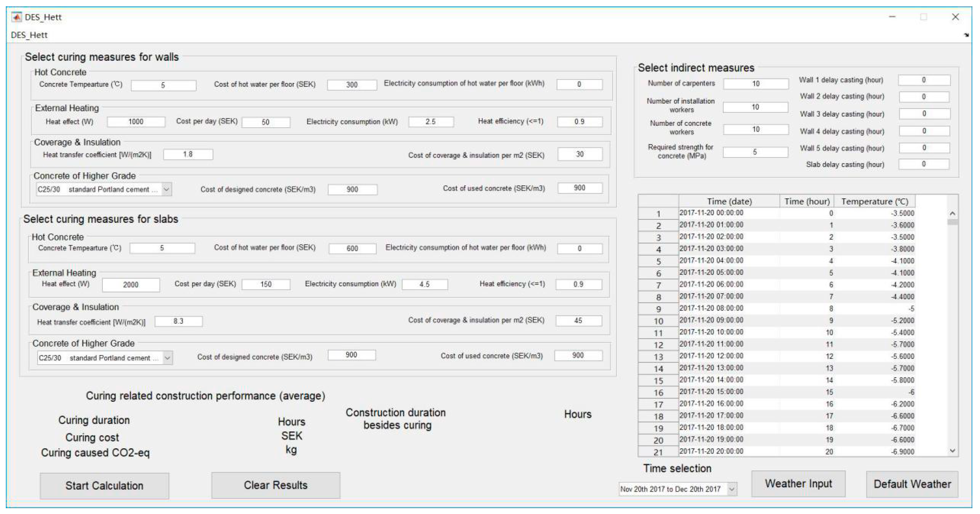The height and width of the screenshot is (514, 980).
Task: Open the DES_Hett menu
Action: [29, 35]
